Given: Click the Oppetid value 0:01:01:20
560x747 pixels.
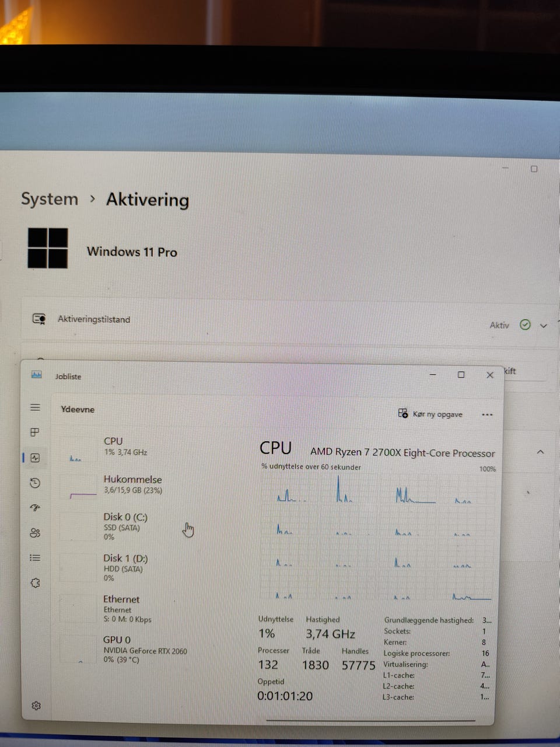Looking at the screenshot, I should (x=285, y=696).
